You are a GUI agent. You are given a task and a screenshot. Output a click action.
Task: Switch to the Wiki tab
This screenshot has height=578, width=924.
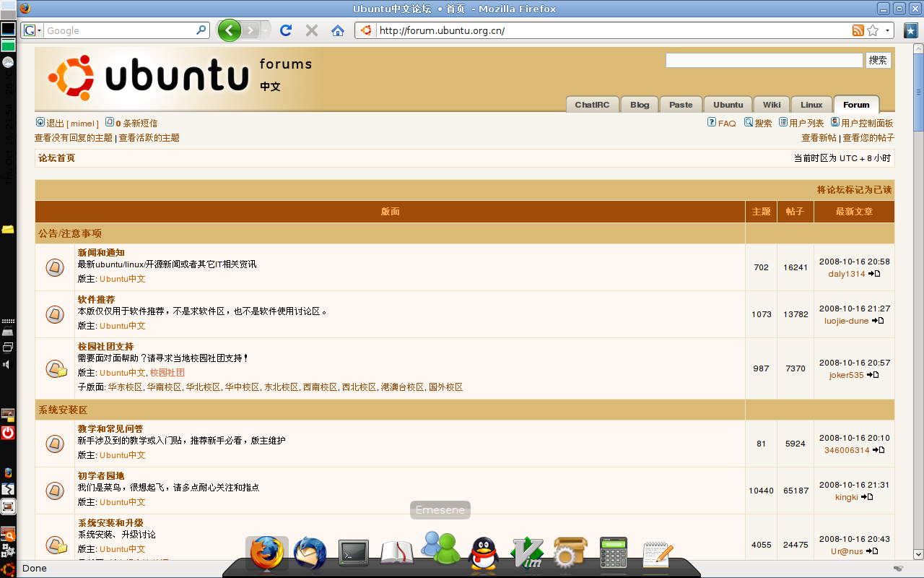[x=772, y=105]
